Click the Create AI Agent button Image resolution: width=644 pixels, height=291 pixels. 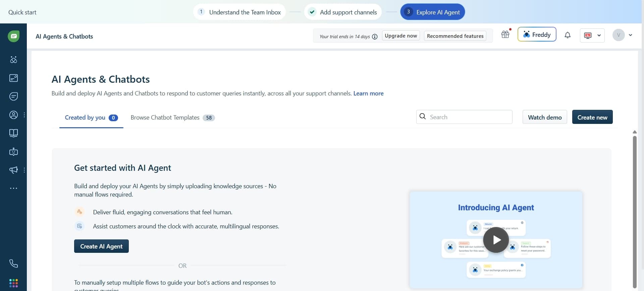click(101, 246)
